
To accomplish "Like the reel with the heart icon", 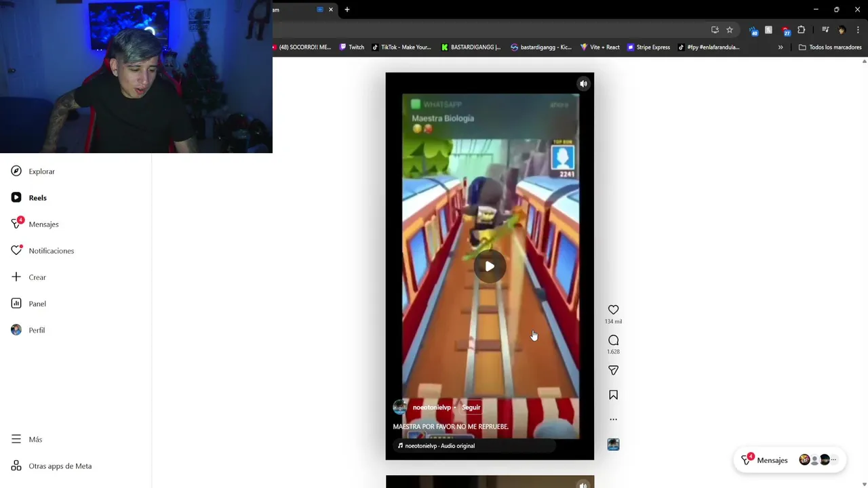I will pos(613,310).
